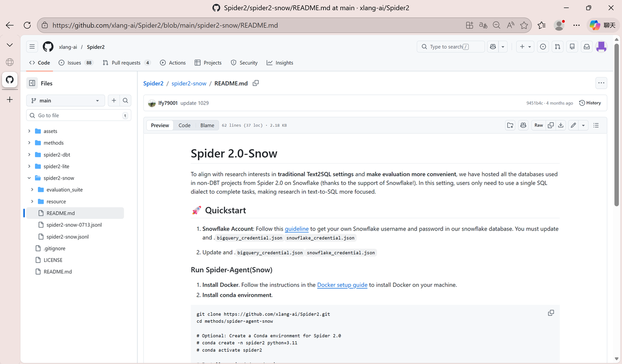This screenshot has height=364, width=622.
Task: View the file History
Action: tap(590, 103)
